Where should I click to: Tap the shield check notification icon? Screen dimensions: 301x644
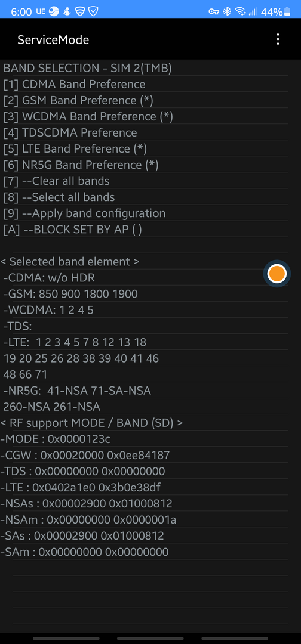click(94, 11)
